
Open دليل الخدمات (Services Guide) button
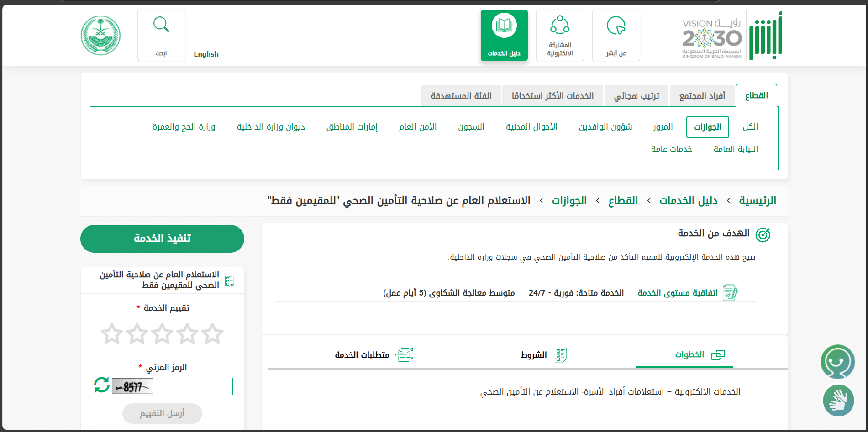[504, 35]
